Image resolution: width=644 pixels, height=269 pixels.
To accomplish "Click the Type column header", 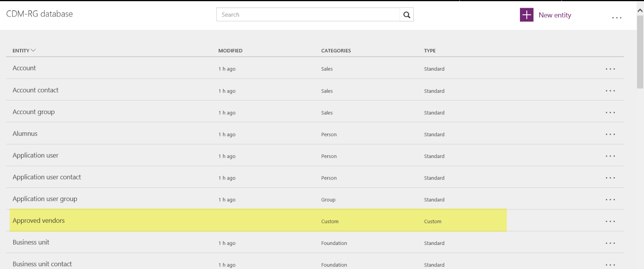I will 429,51.
